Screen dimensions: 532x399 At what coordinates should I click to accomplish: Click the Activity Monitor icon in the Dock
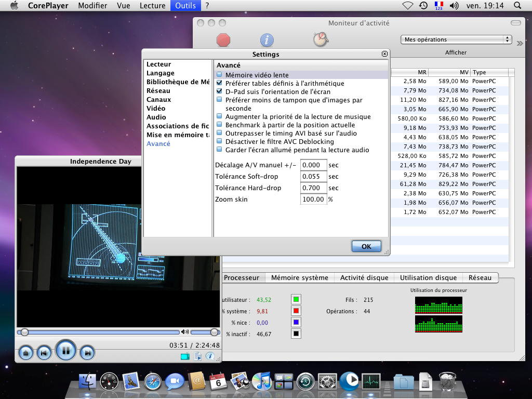coord(371,382)
